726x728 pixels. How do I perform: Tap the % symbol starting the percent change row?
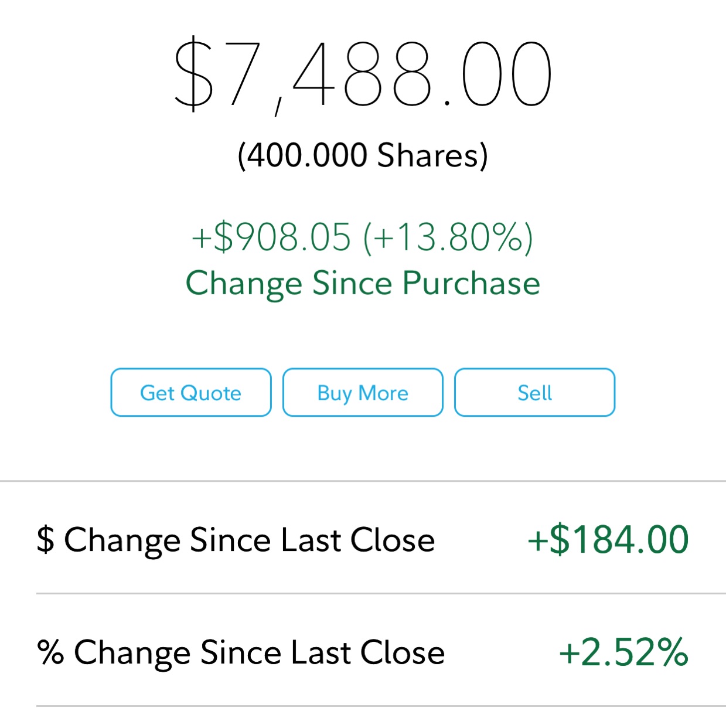[x=50, y=652]
